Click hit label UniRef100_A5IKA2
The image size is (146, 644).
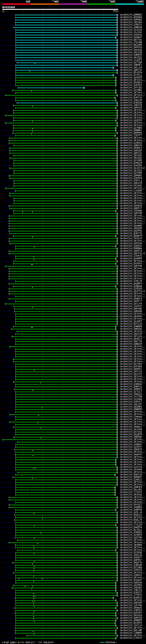(131, 495)
